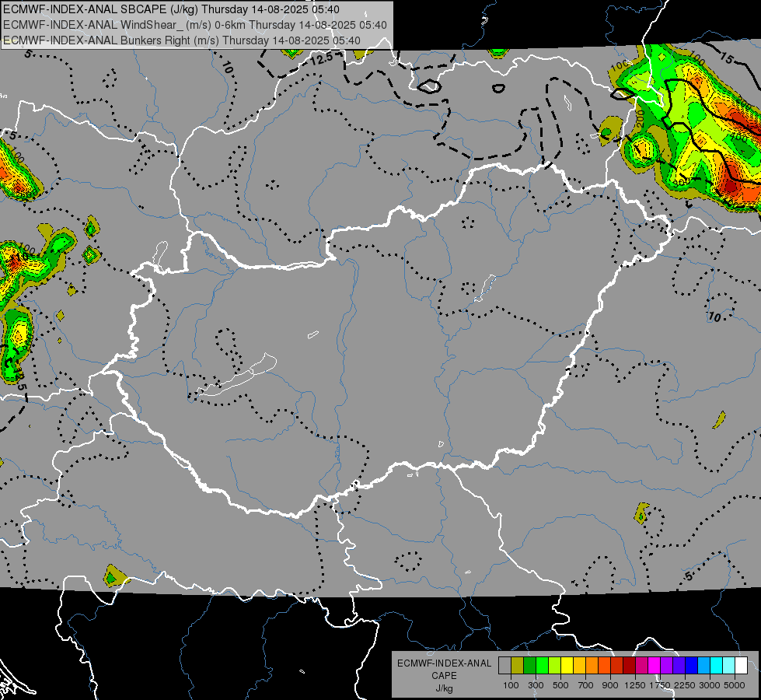Click the 300 tick label in legend
Image resolution: width=761 pixels, height=700 pixels.
[x=536, y=685]
